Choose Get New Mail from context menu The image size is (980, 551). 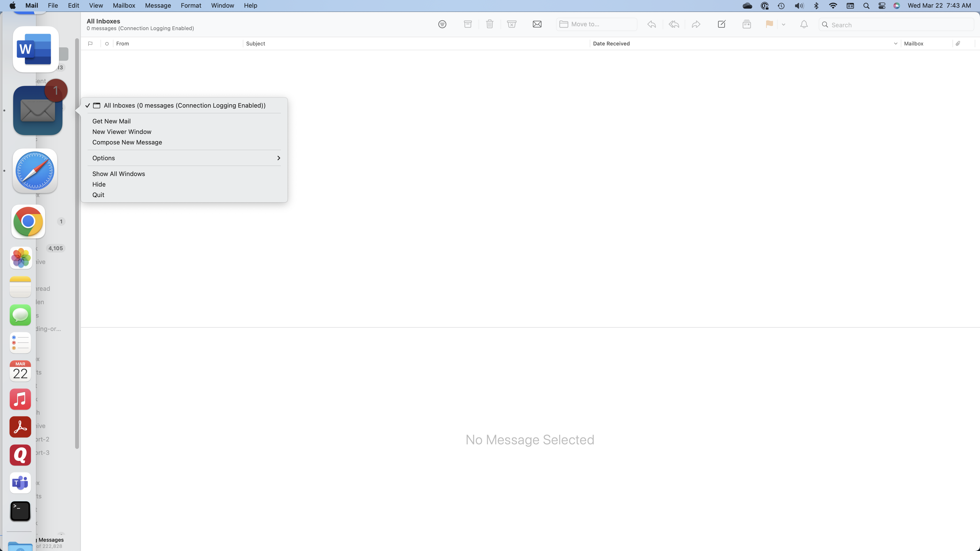[111, 121]
